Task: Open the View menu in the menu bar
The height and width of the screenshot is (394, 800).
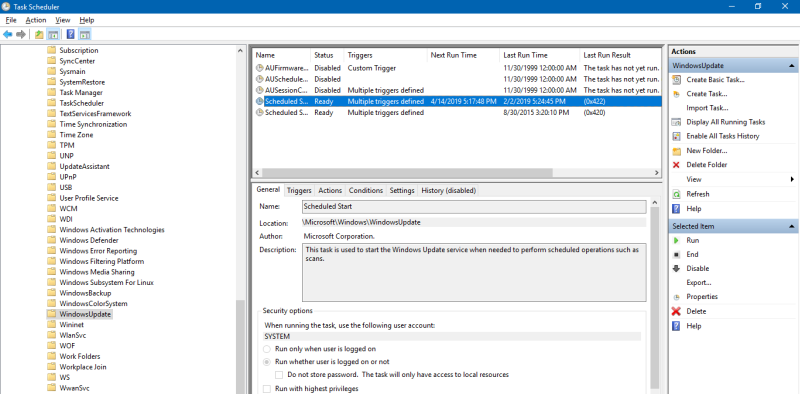Action: point(63,20)
